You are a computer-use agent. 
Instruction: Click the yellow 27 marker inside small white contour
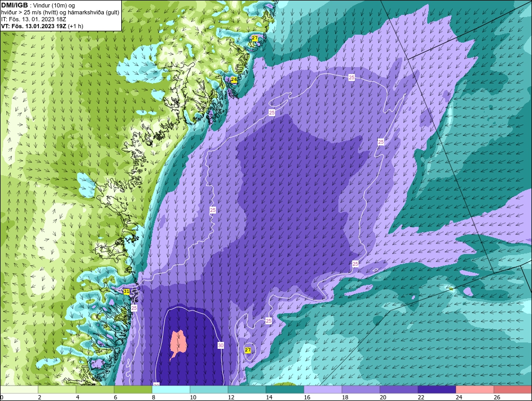(248, 350)
